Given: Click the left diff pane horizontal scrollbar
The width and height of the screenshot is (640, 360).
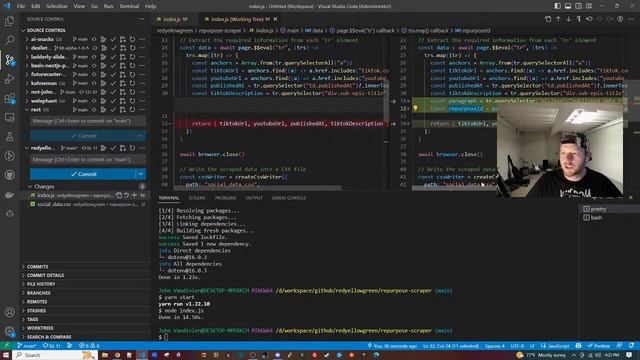Looking at the screenshot, I should [257, 188].
